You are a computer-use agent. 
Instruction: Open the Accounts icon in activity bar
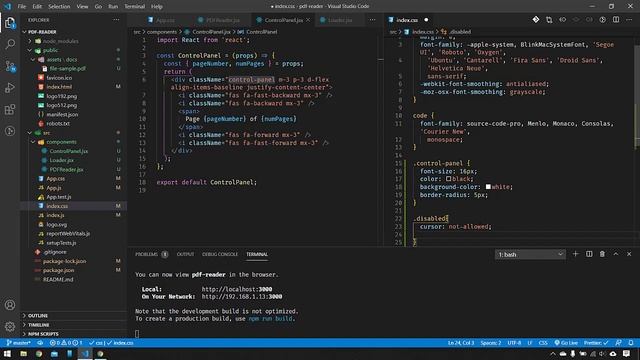coord(10,305)
